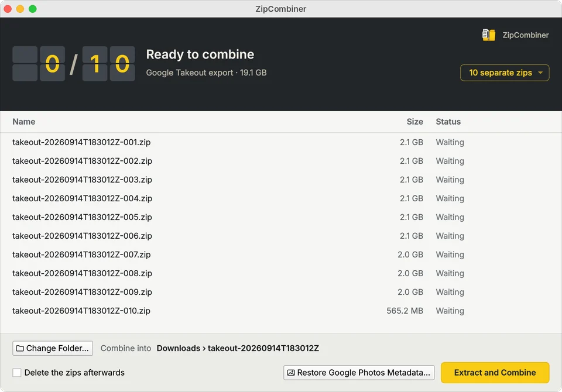This screenshot has width=562, height=392.
Task: Select takeout-20260914T183012Z-008.zip
Action: pyautogui.click(x=281, y=273)
